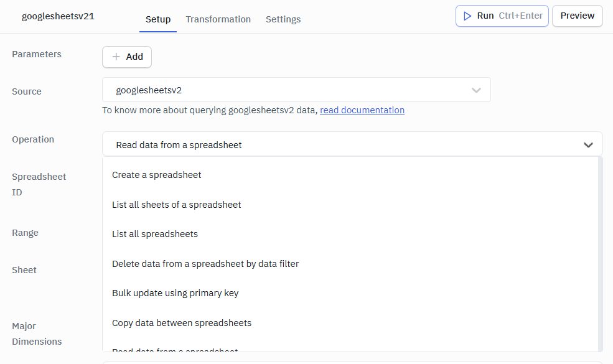Switch to the Transformation tab

218,19
